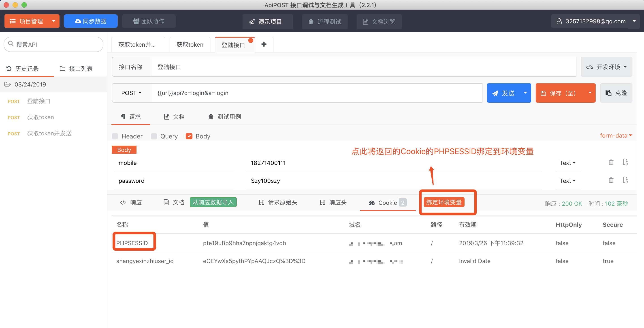
Task: Click the PHPSESSID cookie name field
Action: (x=134, y=243)
